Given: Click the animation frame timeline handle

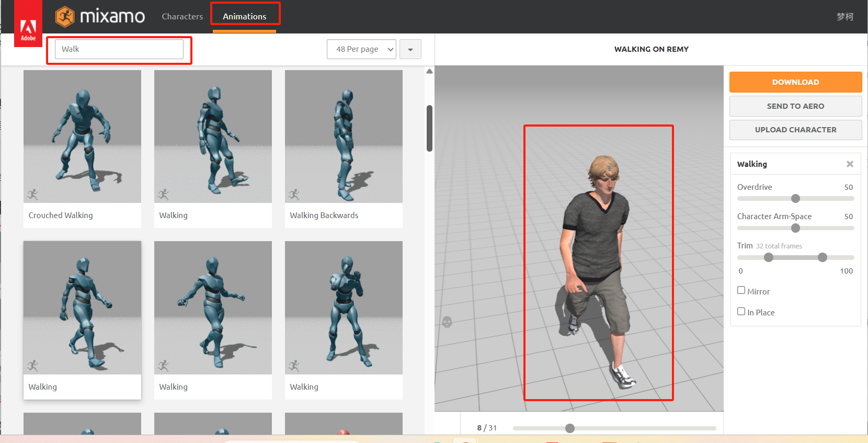Looking at the screenshot, I should pos(570,428).
